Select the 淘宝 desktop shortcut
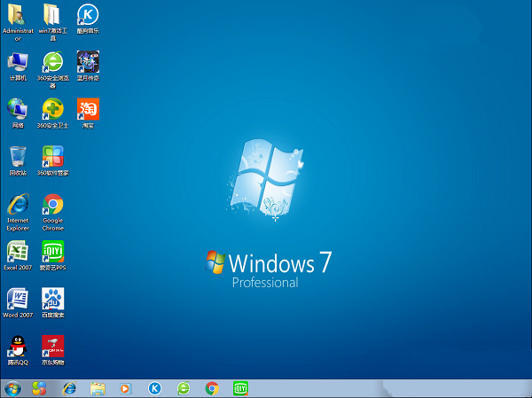532x398 pixels. (x=88, y=110)
